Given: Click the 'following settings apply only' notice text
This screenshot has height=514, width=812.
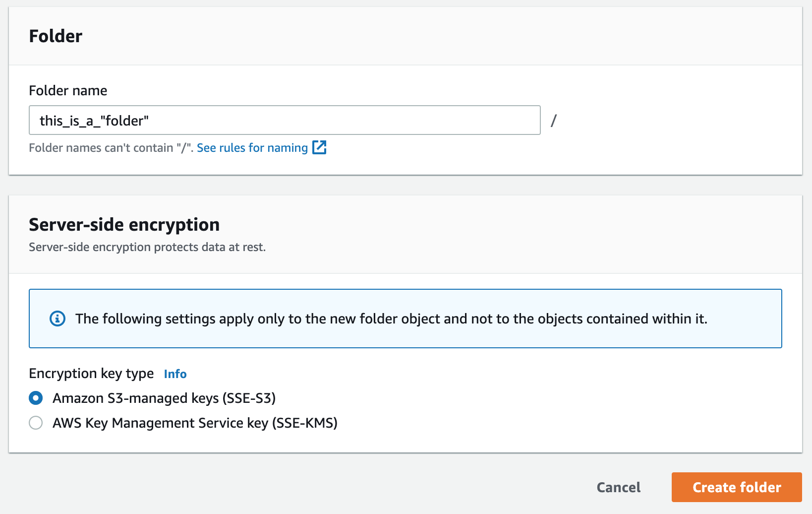Looking at the screenshot, I should 391,319.
